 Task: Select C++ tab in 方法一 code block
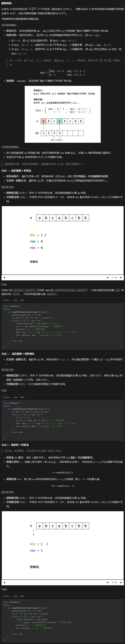coord(22,300)
